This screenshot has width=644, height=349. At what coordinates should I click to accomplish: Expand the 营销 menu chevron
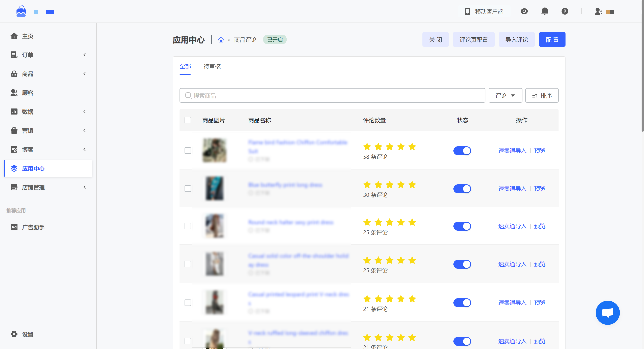(85, 130)
